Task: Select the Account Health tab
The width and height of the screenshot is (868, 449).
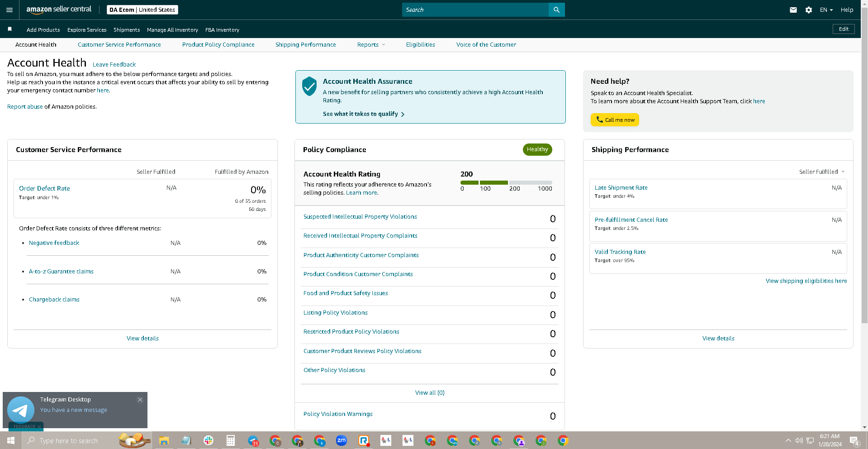Action: tap(36, 44)
